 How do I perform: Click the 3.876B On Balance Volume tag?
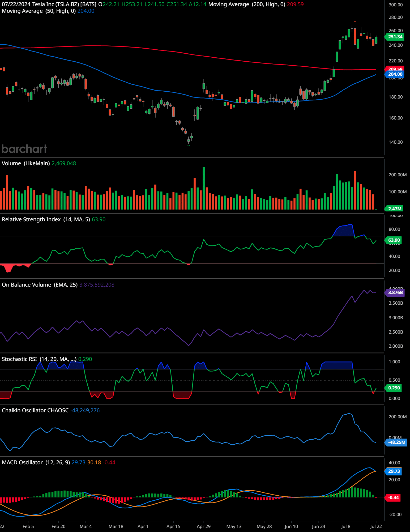(x=395, y=292)
